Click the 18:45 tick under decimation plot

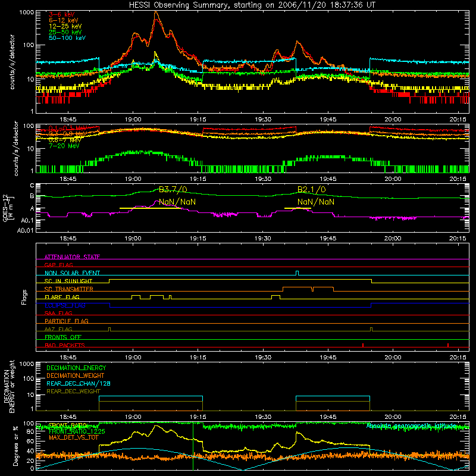[x=68, y=417]
